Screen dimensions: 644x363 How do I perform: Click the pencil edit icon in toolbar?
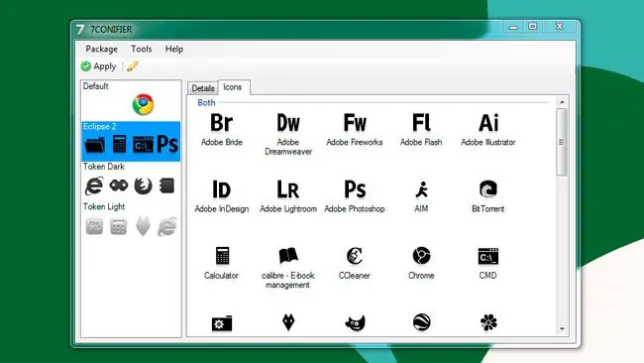click(132, 66)
